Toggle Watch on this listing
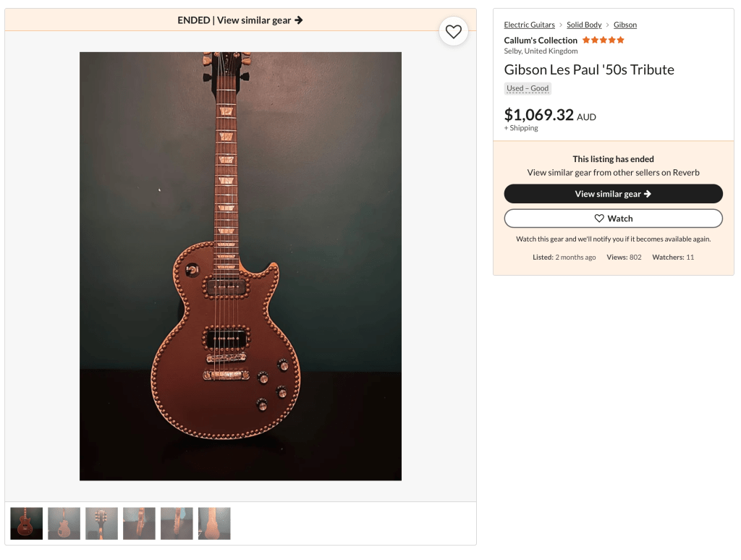Image resolution: width=741 pixels, height=560 pixels. point(613,219)
